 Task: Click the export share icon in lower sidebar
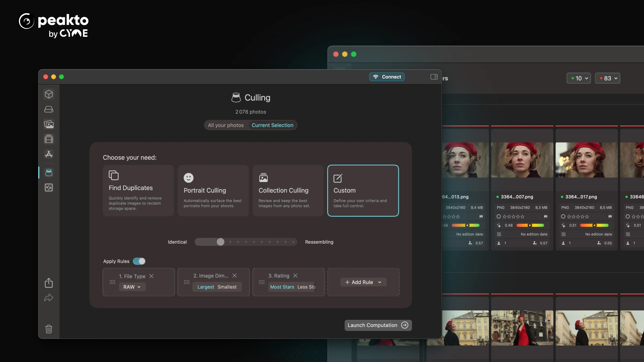(49, 283)
